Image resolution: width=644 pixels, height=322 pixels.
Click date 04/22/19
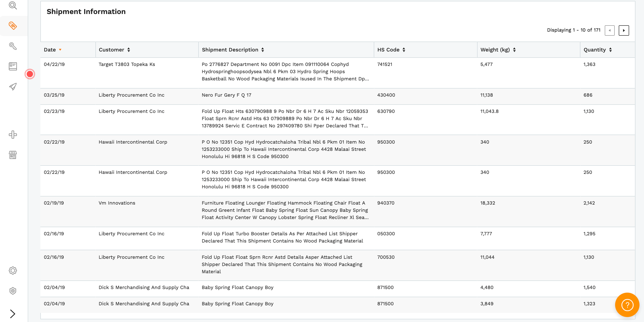click(x=54, y=64)
